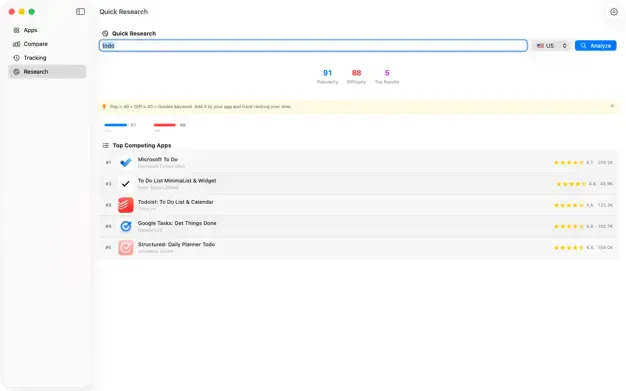
Task: Select To Do List MinimaList & Widget title
Action: [x=177, y=181]
